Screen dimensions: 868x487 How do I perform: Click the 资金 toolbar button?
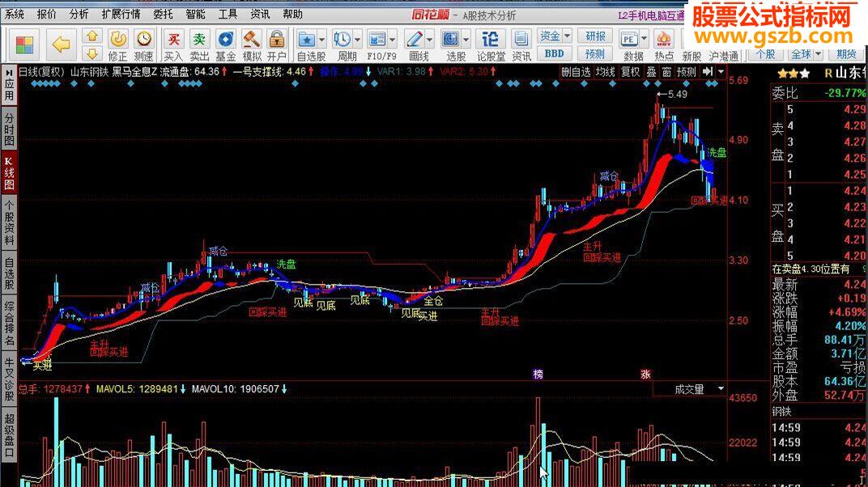point(550,36)
